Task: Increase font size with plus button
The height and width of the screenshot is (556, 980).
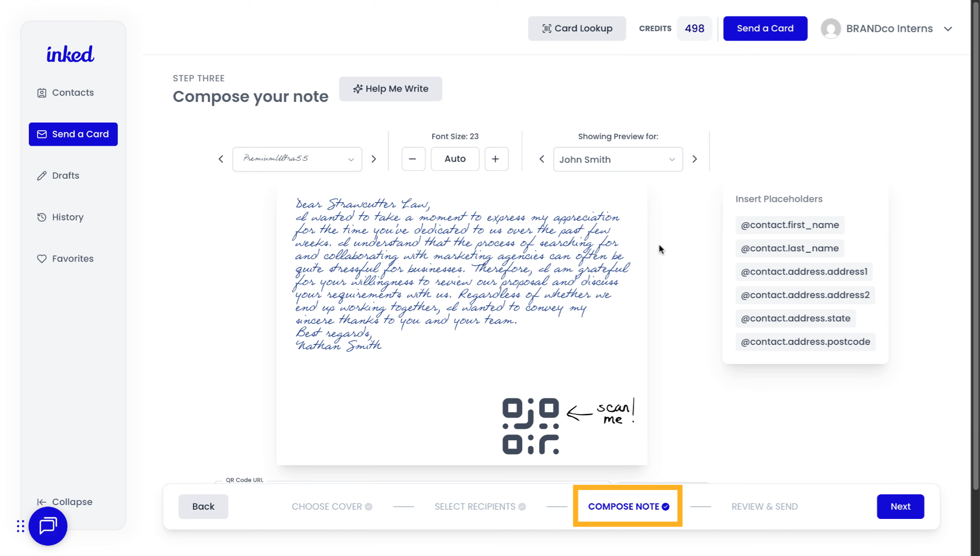Action: 496,159
